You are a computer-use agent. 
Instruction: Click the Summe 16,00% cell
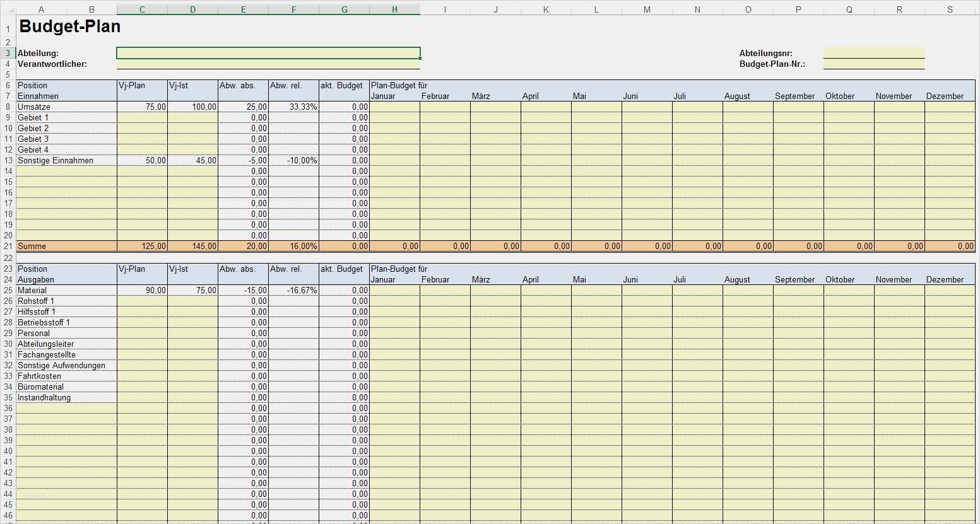[293, 247]
